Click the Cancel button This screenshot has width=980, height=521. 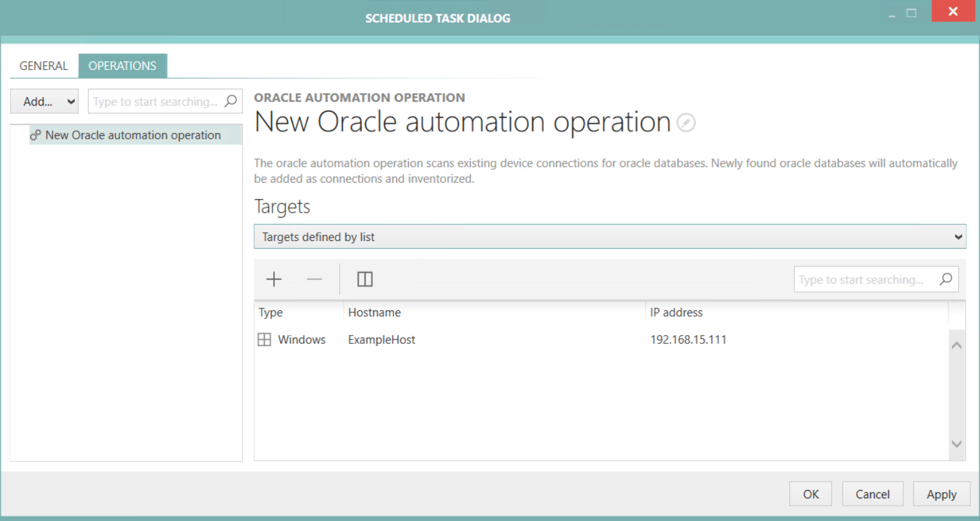pyautogui.click(x=872, y=493)
